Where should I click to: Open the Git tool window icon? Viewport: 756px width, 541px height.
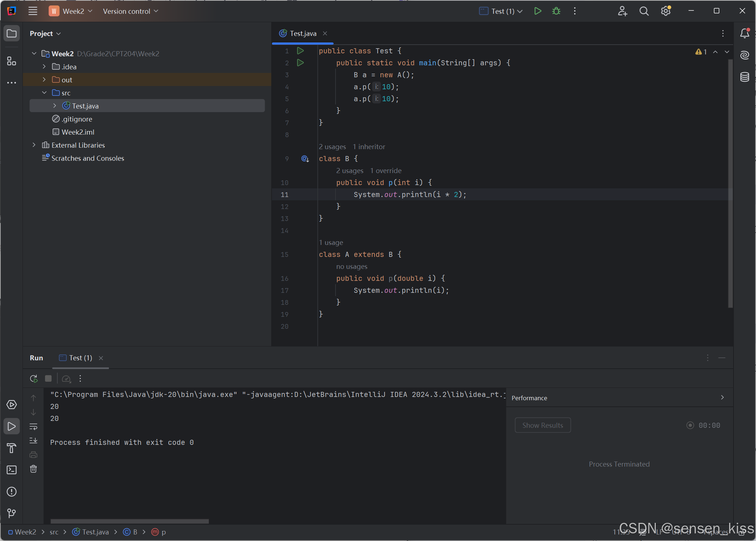click(x=12, y=513)
